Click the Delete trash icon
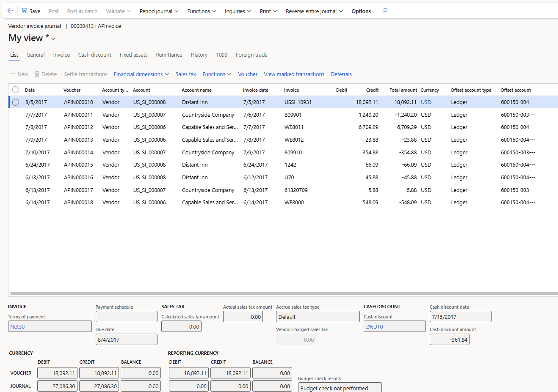The height and width of the screenshot is (392, 558). [37, 74]
